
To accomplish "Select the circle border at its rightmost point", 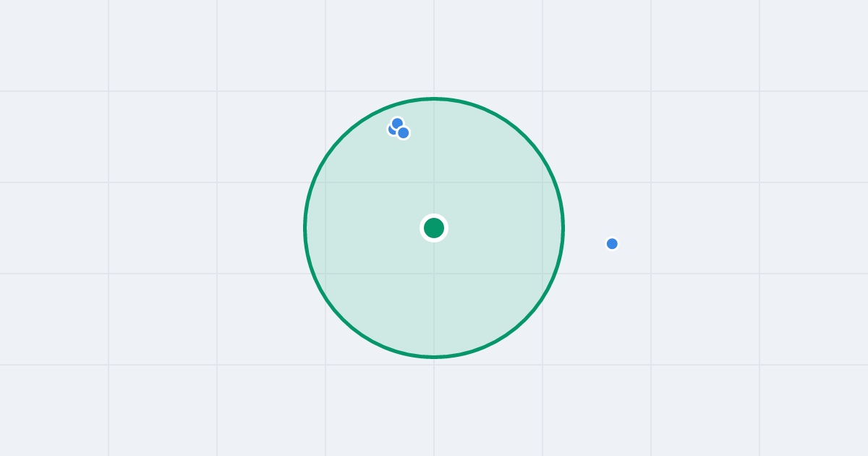I will click(x=563, y=228).
